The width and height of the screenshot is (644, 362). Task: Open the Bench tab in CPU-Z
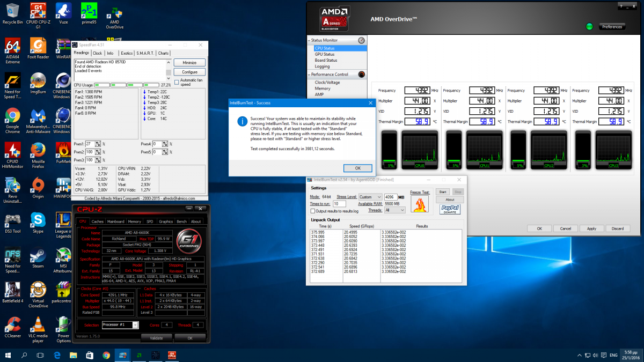pos(182,221)
